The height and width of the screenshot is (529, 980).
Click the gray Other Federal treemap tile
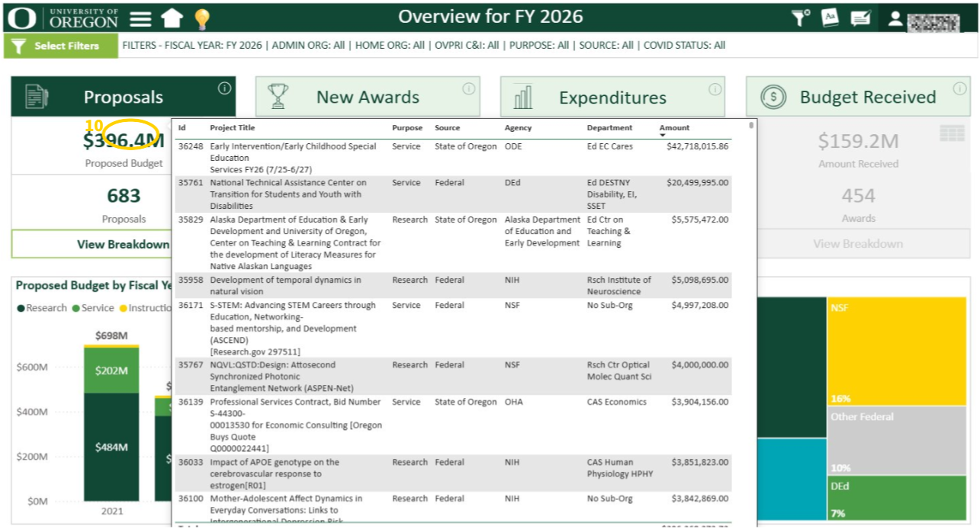898,441
